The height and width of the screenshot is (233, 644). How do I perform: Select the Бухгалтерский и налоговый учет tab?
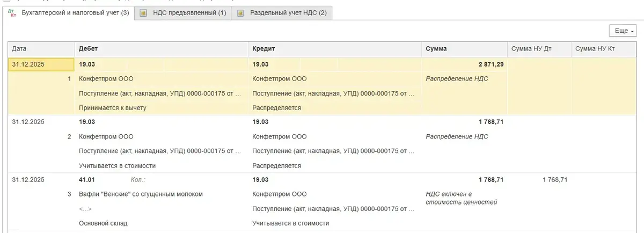click(75, 13)
